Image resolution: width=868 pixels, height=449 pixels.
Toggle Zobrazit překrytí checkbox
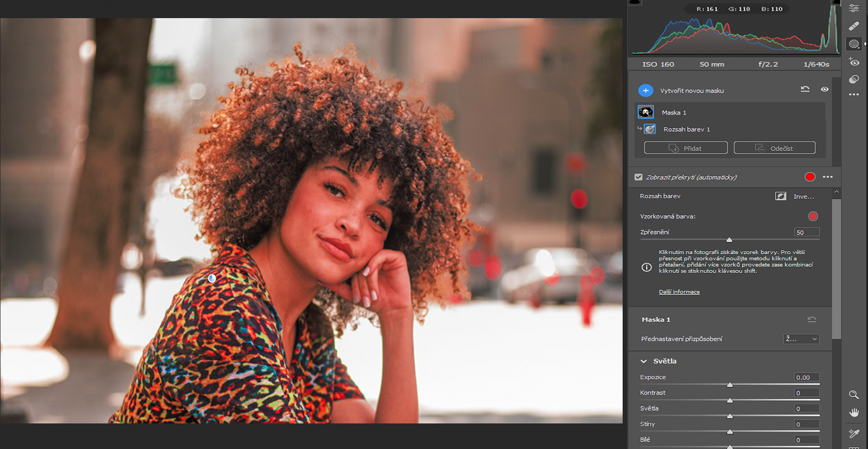(639, 177)
